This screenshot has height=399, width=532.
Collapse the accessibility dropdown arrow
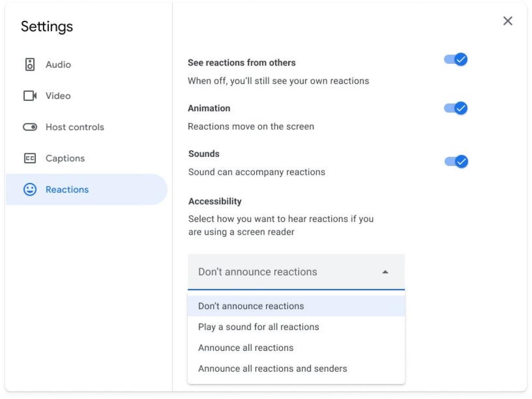tap(385, 272)
